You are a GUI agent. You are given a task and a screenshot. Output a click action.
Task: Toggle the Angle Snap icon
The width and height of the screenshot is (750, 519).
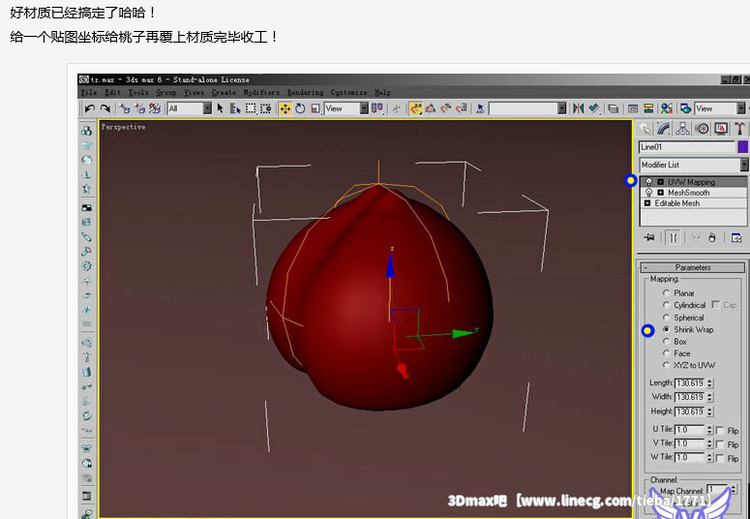click(x=430, y=109)
